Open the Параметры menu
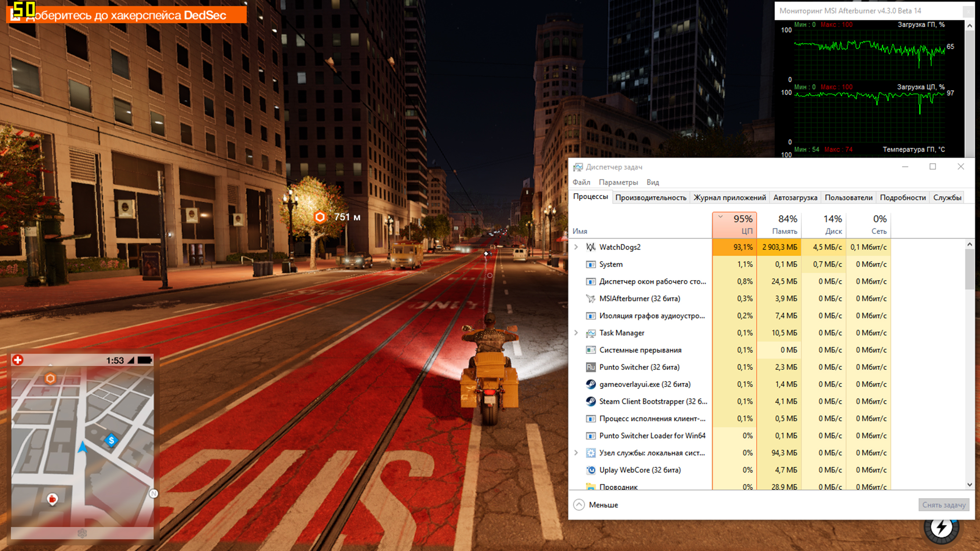The width and height of the screenshot is (980, 551). click(618, 182)
